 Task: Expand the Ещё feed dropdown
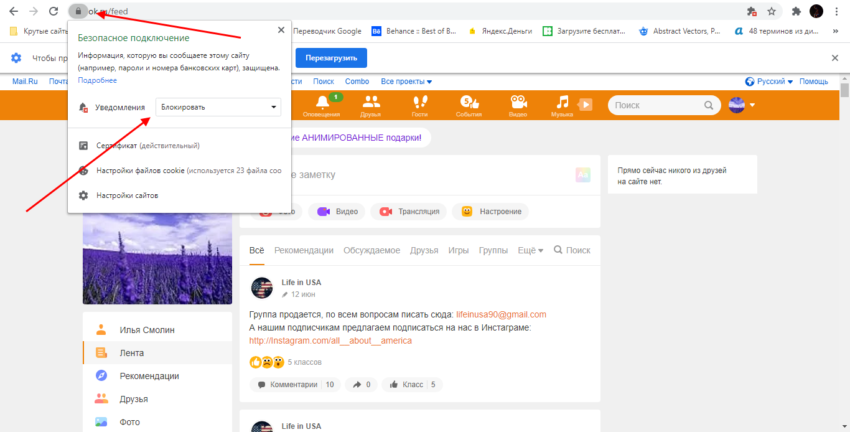pyautogui.click(x=530, y=250)
